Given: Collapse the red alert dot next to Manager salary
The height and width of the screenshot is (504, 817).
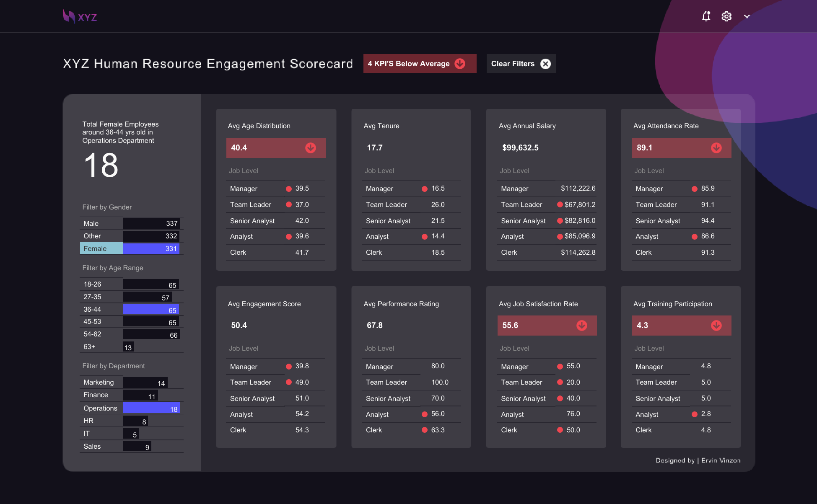Looking at the screenshot, I should click(x=560, y=189).
